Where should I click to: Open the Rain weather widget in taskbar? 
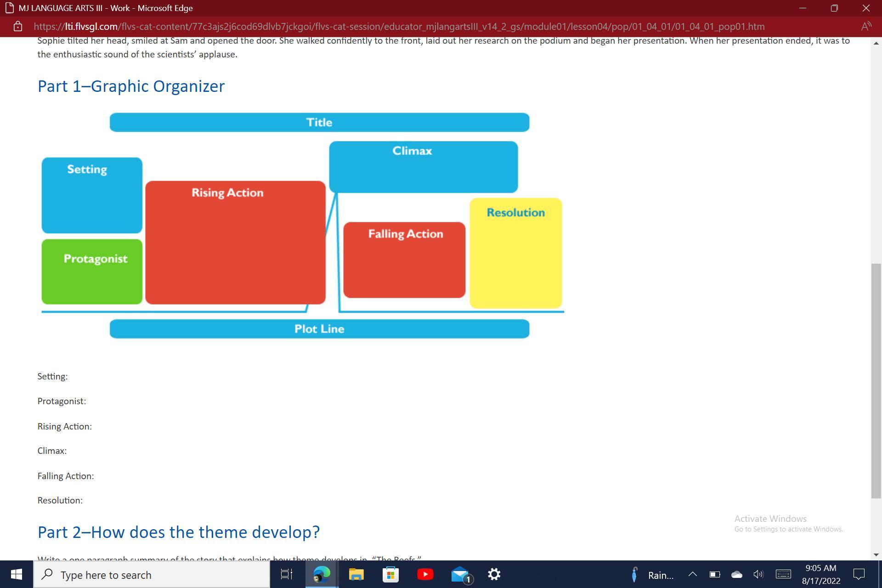653,575
